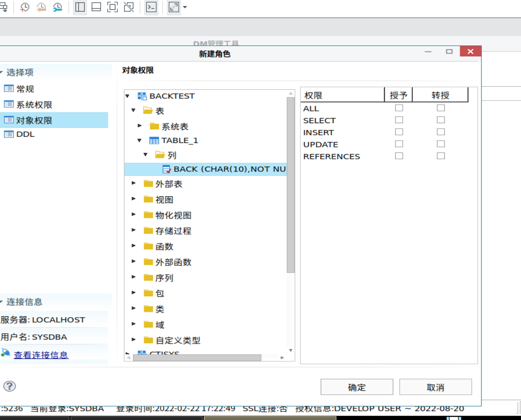The image size is (521, 420).
Task: Click the maximize editor area icon
Action: click(x=113, y=7)
